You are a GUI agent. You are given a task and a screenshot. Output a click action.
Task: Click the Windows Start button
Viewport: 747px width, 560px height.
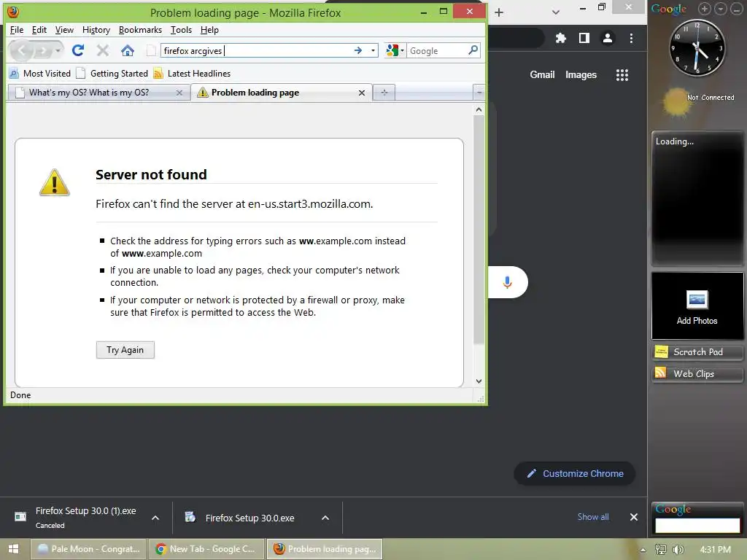point(13,549)
